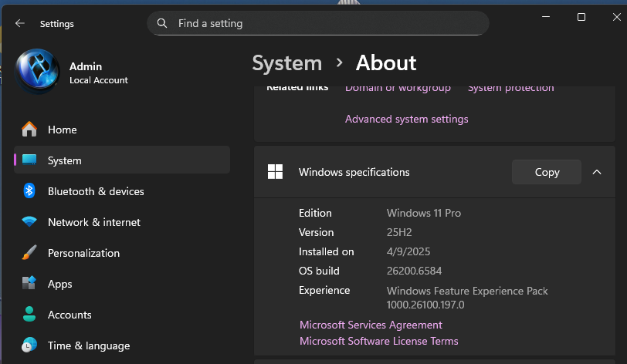This screenshot has height=364, width=627.
Task: Click the Windows specifications heading
Action: pos(354,172)
